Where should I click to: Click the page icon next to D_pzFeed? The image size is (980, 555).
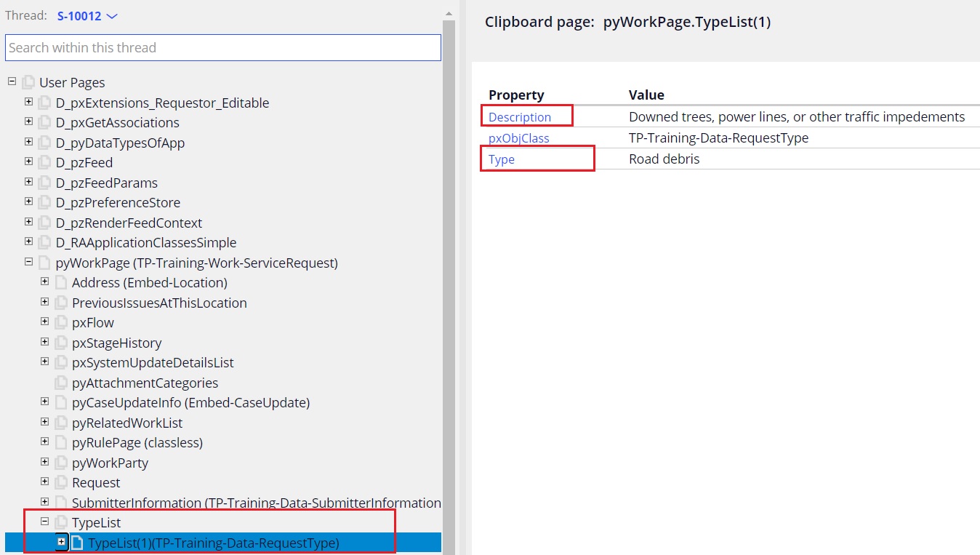[45, 162]
